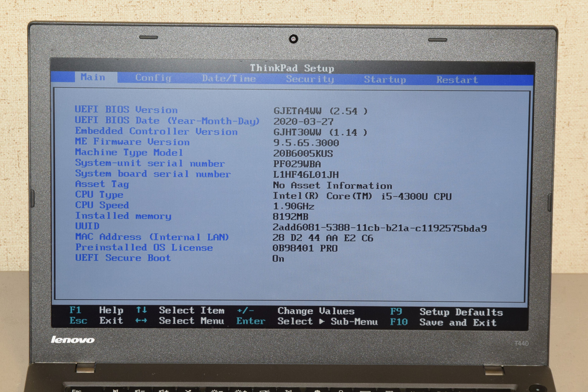Click the ThinkPad Setup title
The height and width of the screenshot is (392, 588).
click(292, 68)
